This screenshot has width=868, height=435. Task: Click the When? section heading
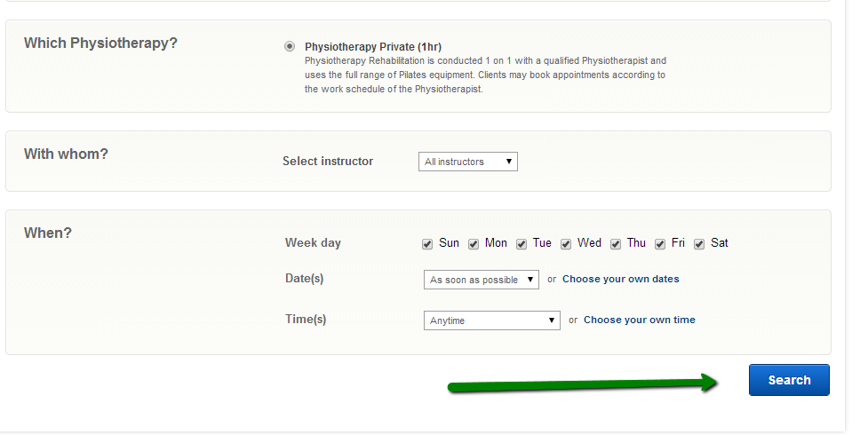point(48,233)
